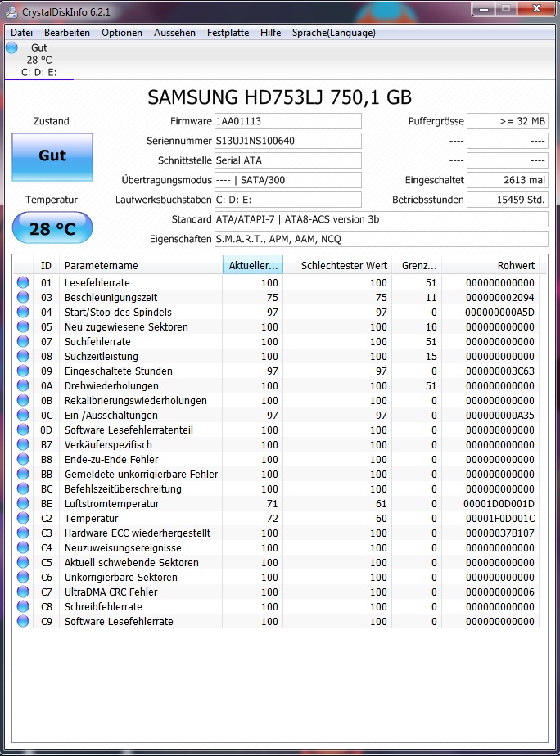Open the Aussehen menu
The width and height of the screenshot is (560, 756).
174,32
